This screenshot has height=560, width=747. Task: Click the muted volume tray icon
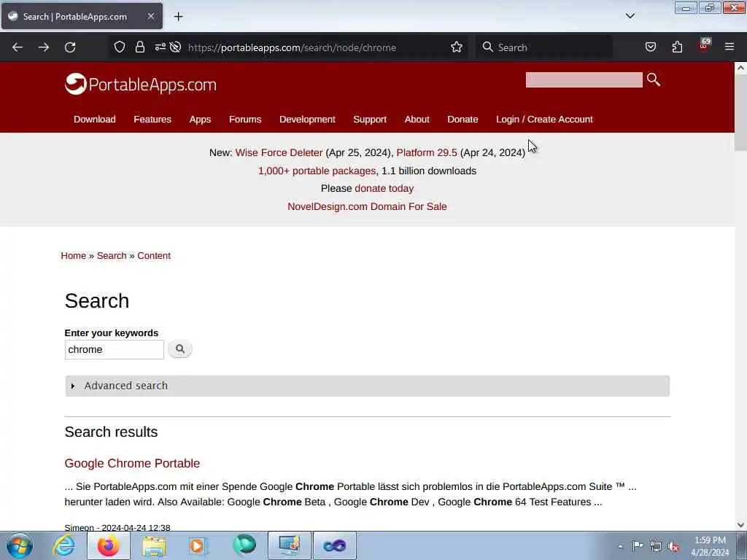(673, 546)
